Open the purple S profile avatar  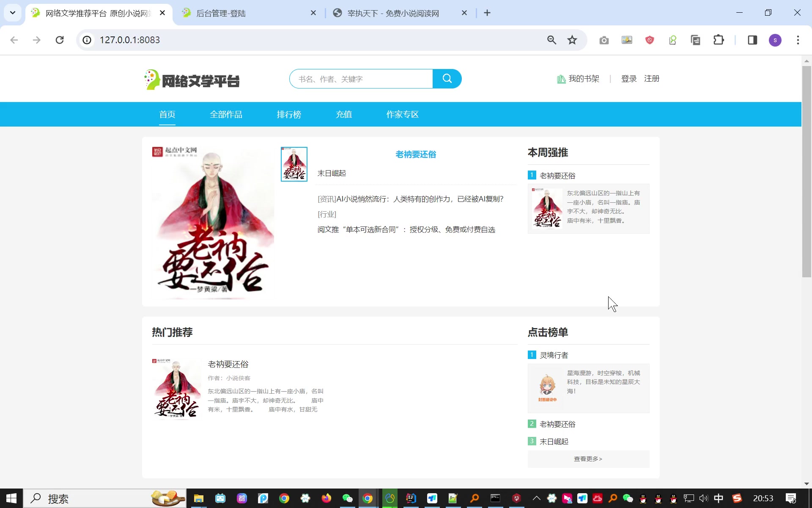(775, 40)
